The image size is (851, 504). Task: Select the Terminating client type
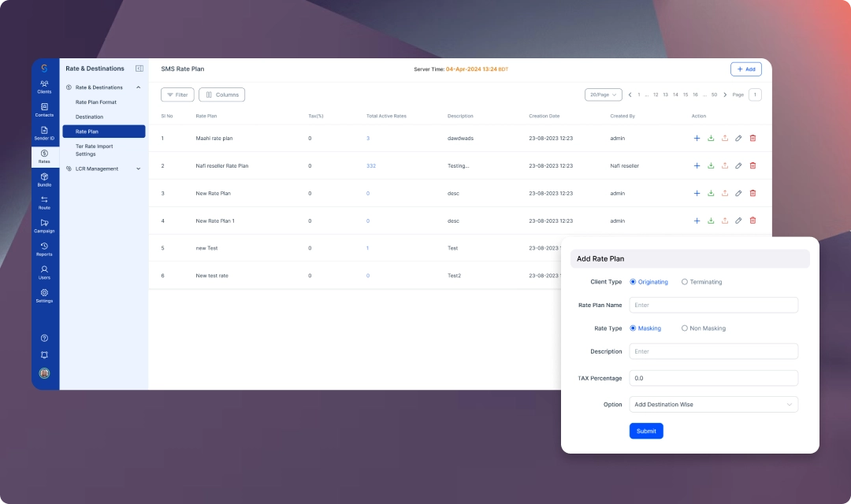pos(685,282)
